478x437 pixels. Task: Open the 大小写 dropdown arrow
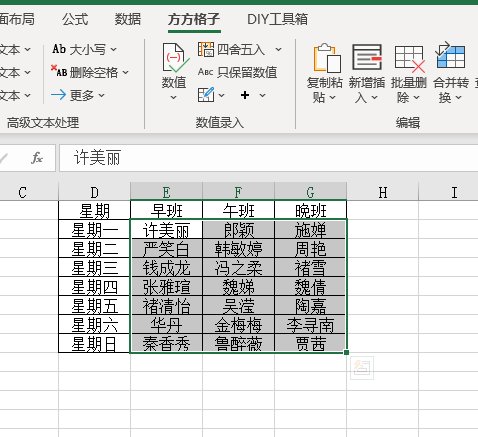click(x=113, y=50)
